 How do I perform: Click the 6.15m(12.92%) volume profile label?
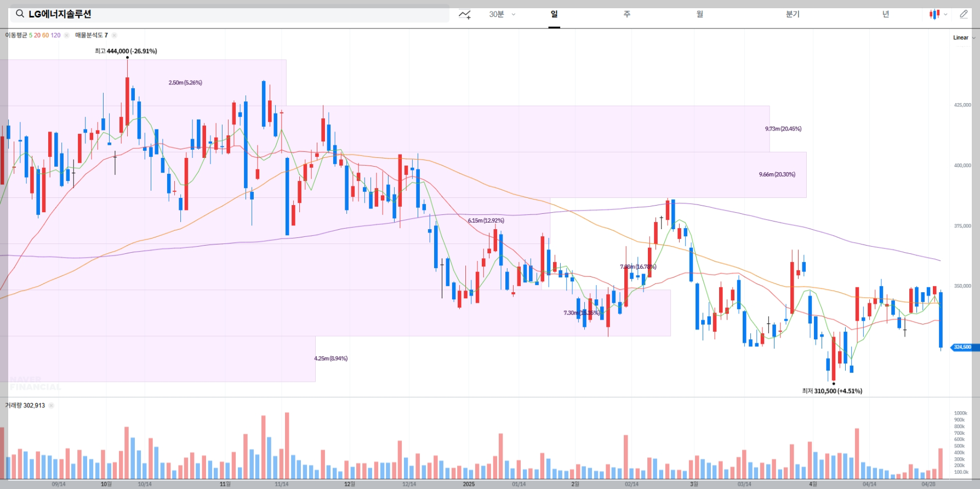tap(486, 220)
